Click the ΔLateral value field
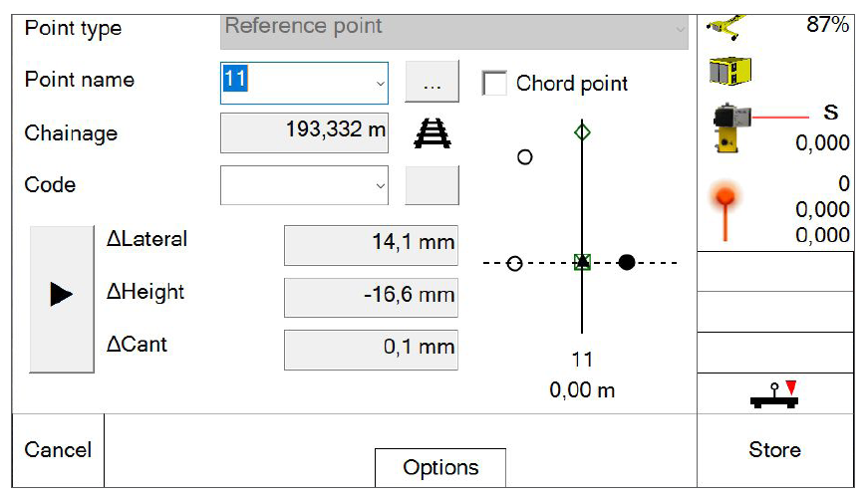 tap(371, 245)
